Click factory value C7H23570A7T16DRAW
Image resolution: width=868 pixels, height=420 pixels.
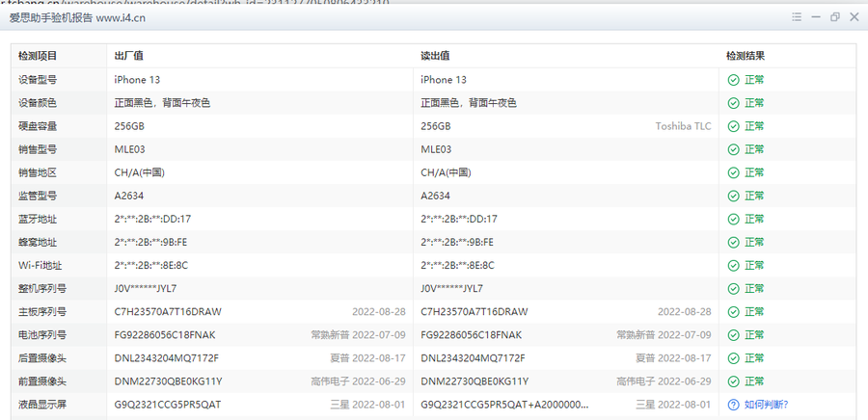click(168, 312)
